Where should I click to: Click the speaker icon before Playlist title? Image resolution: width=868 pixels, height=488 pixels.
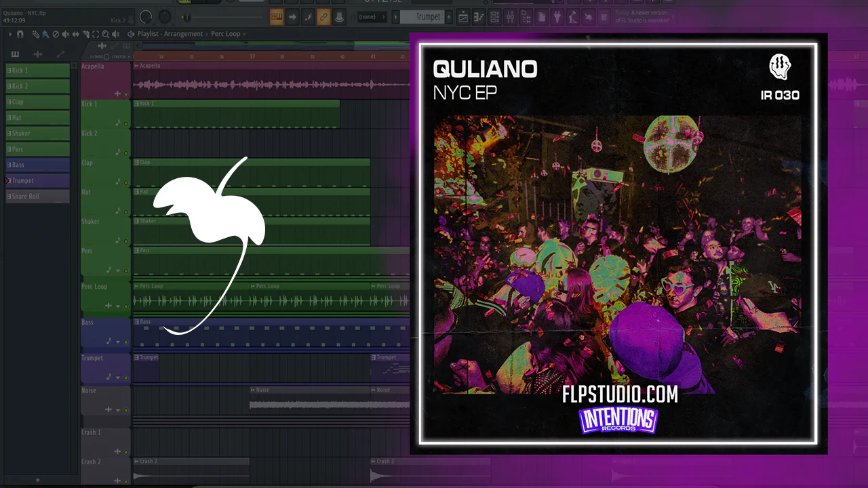click(130, 34)
